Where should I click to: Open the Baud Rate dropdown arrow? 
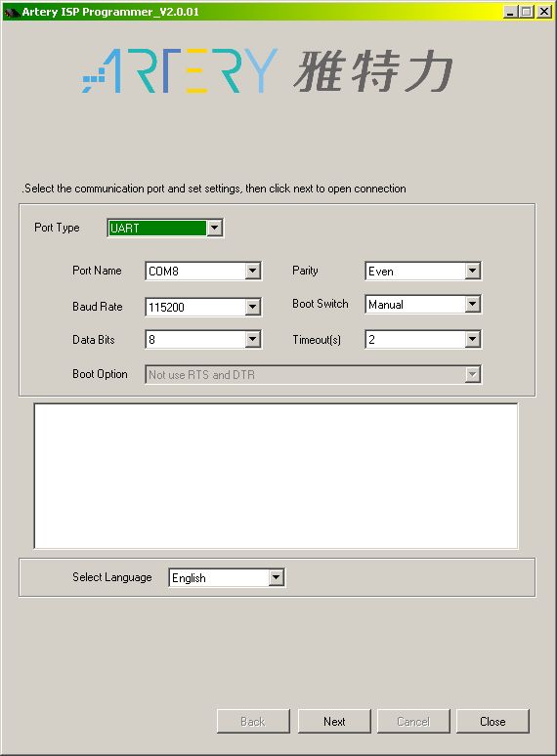(253, 307)
